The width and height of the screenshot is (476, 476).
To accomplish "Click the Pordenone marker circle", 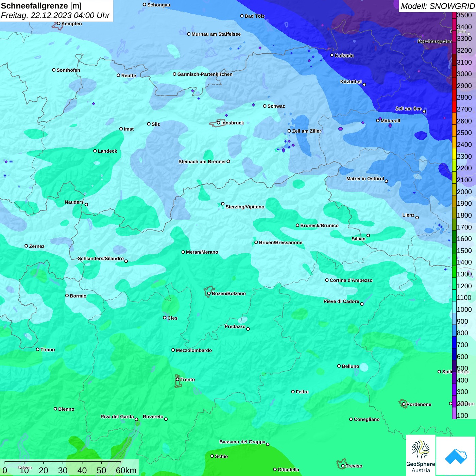I will pyautogui.click(x=404, y=404).
